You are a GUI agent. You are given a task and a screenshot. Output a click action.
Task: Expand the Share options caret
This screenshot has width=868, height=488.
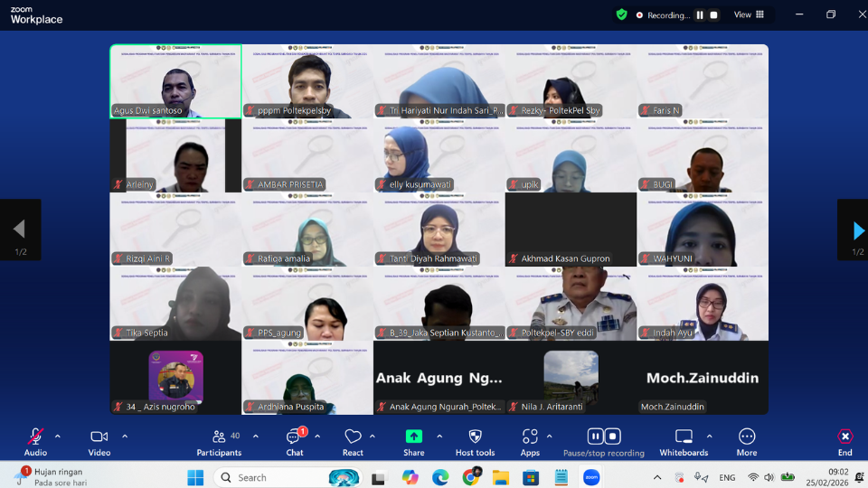(439, 436)
